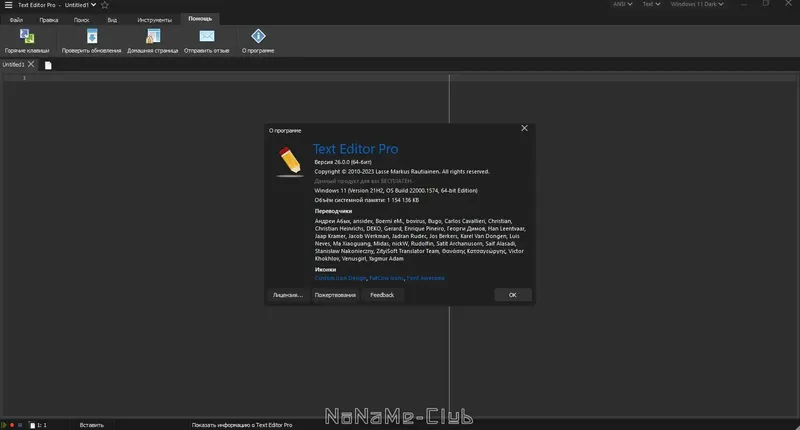Close the Text Editor Pro main window
The image size is (800, 430).
pyautogui.click(x=788, y=4)
